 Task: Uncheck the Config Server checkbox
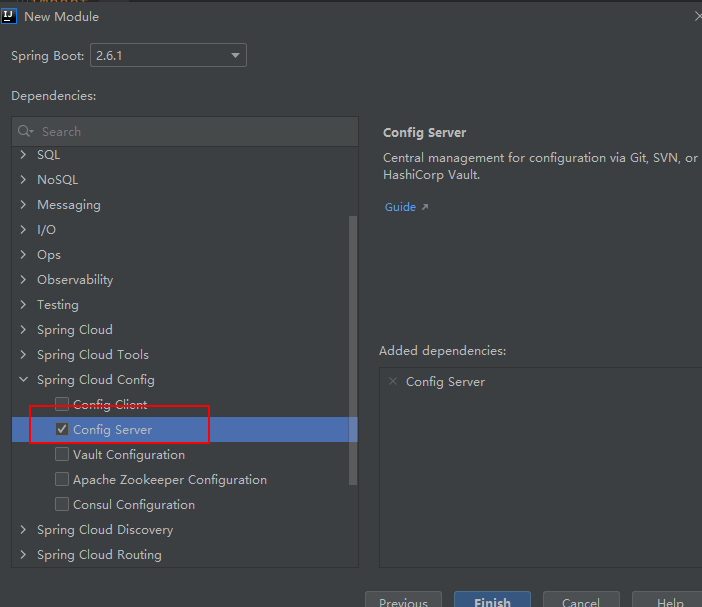(62, 429)
